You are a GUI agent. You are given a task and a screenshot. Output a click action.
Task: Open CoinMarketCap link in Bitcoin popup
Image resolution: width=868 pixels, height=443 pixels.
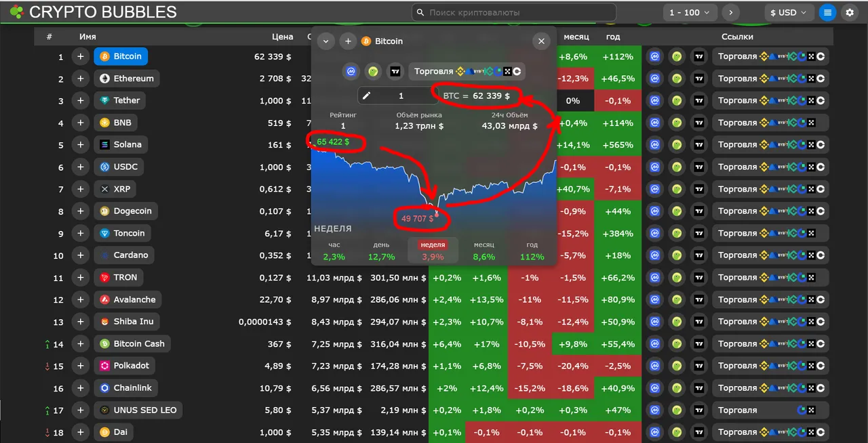351,71
